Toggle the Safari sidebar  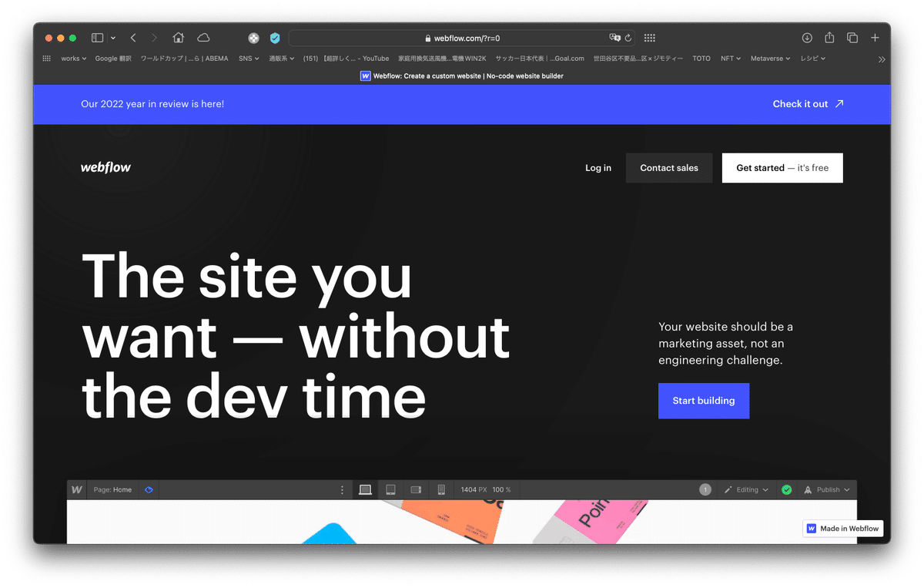point(97,38)
